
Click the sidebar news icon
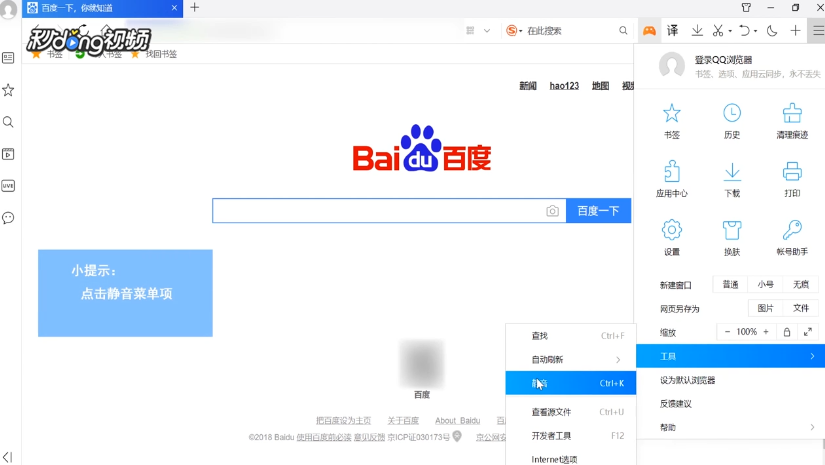8,58
